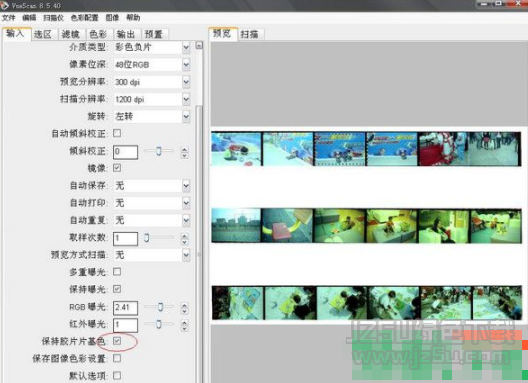
Task: Select red-carpet frame in top film strip
Action: click(x=442, y=149)
